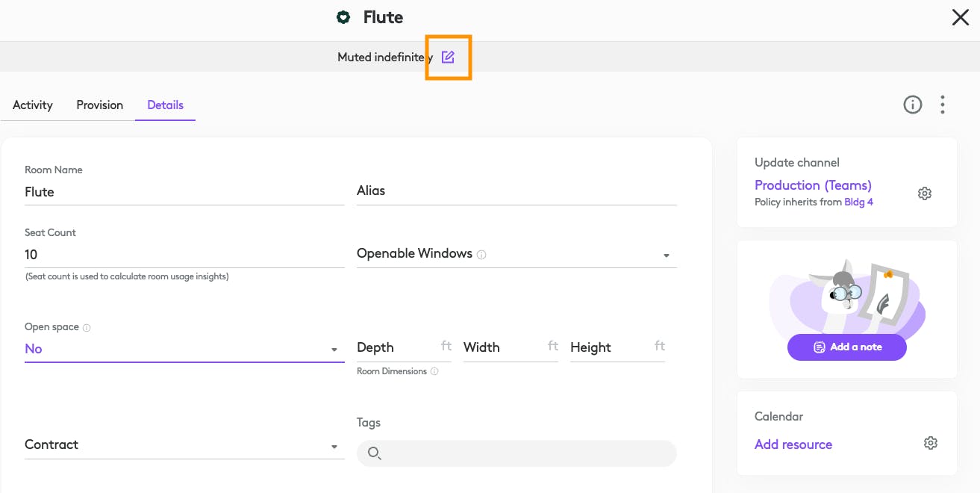980x493 pixels.
Task: Expand the Contract dropdown
Action: 334,447
